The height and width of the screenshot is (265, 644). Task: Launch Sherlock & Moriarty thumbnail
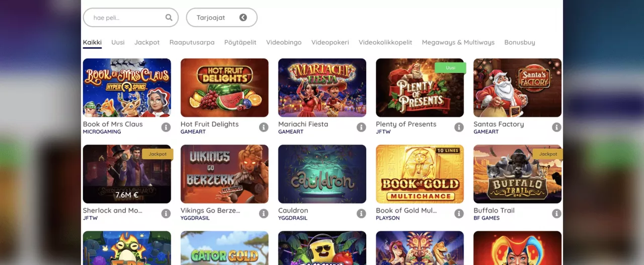click(x=127, y=174)
